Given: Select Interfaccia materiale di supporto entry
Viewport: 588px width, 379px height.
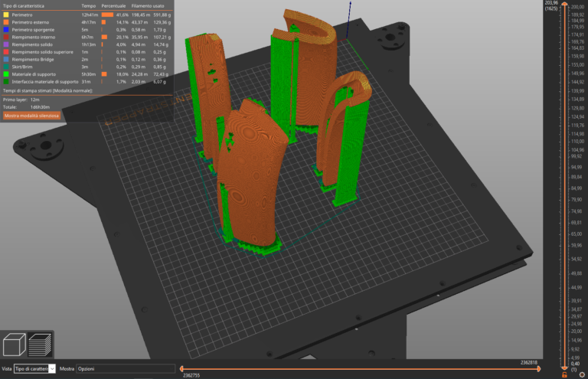Looking at the screenshot, I should pos(44,81).
